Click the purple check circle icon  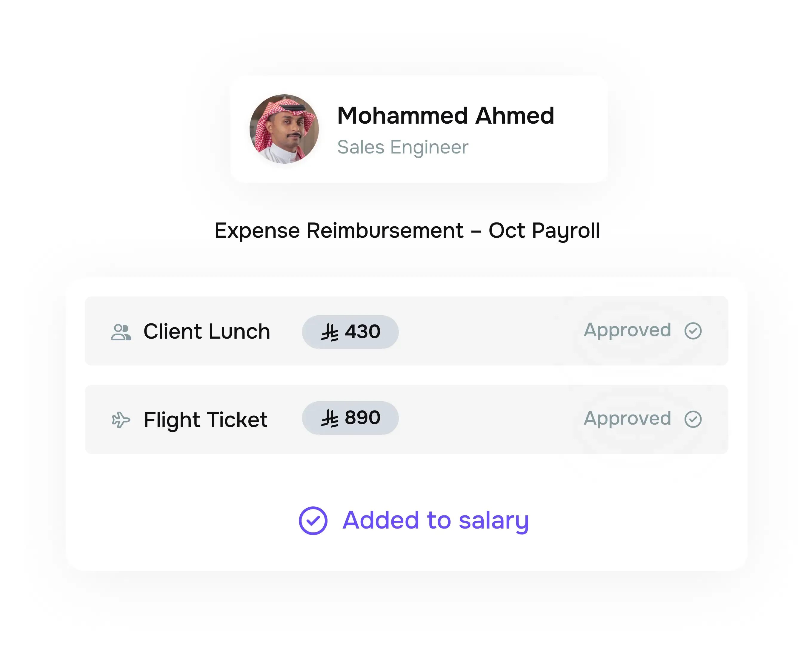[313, 520]
